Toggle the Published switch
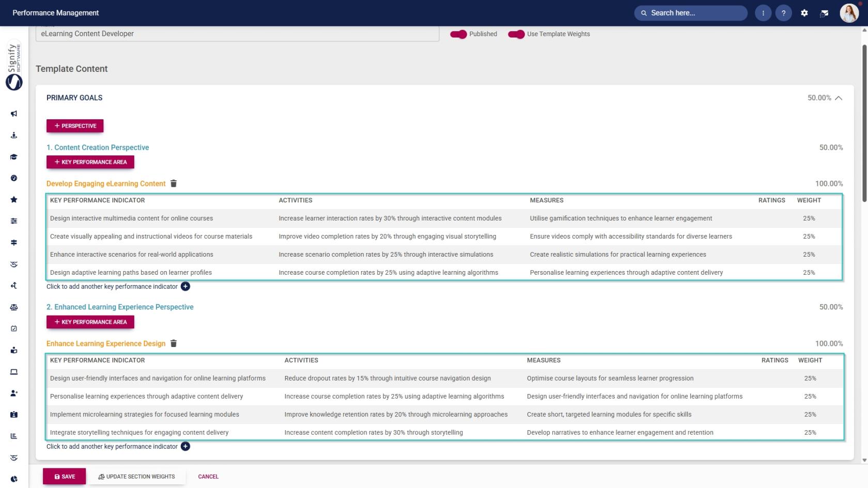 point(458,34)
